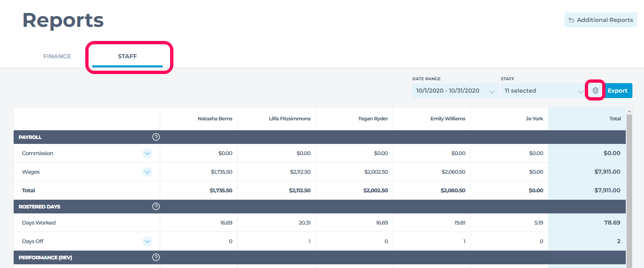Expand the Commission row

(147, 153)
